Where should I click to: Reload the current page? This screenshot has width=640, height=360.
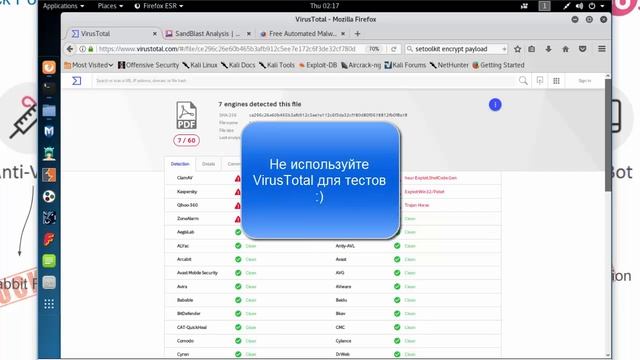click(x=393, y=49)
